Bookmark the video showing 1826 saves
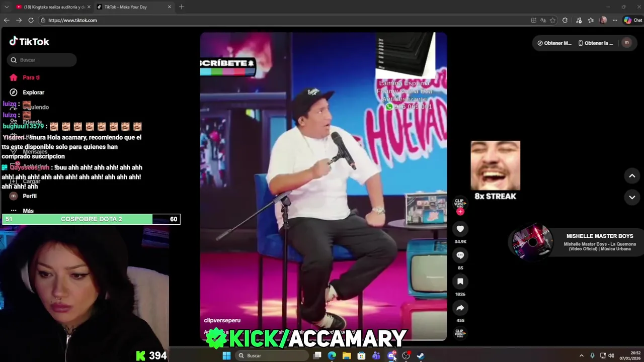644x362 pixels. coord(460,282)
